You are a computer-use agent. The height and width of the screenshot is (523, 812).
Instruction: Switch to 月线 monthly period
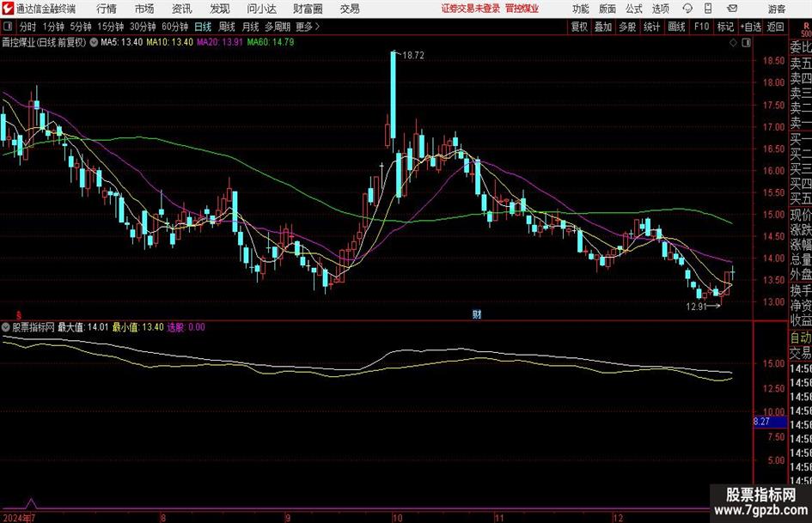(x=251, y=27)
